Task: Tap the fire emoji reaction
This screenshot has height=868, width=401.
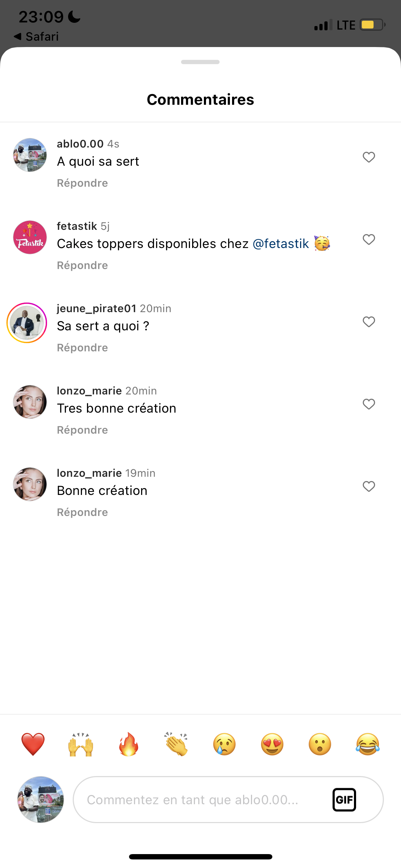Action: (129, 744)
